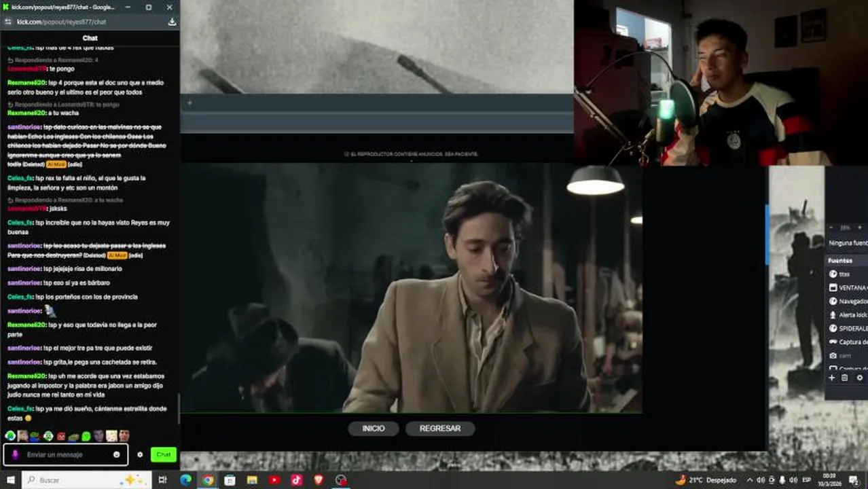The image size is (868, 489).
Task: Switch to Google Chrome on taskbar
Action: [208, 480]
